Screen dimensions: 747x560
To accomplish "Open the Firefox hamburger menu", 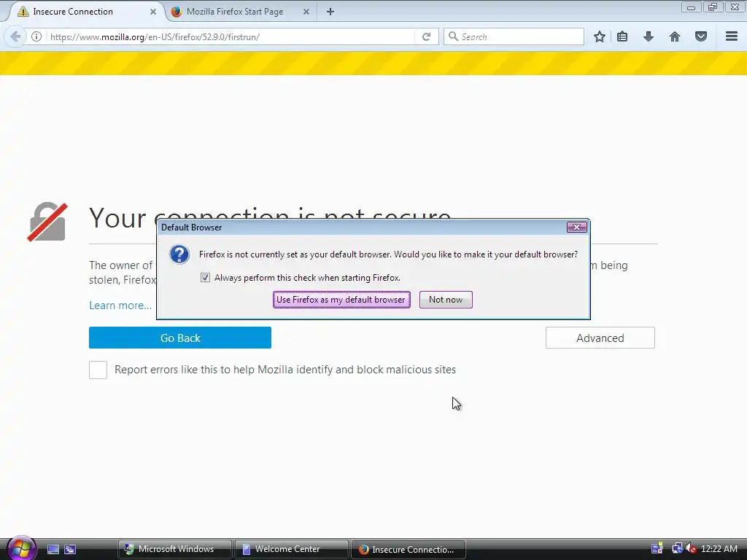I will coord(732,36).
